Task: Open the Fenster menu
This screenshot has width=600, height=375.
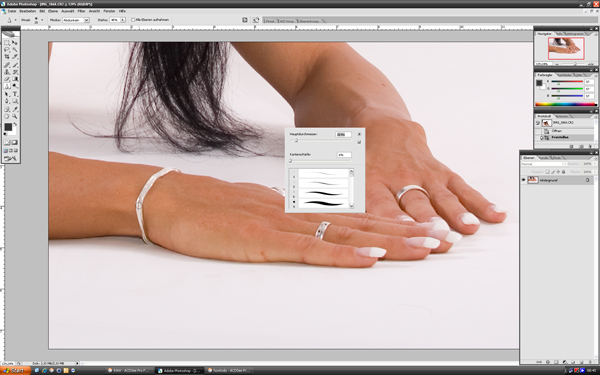Action: [x=109, y=11]
